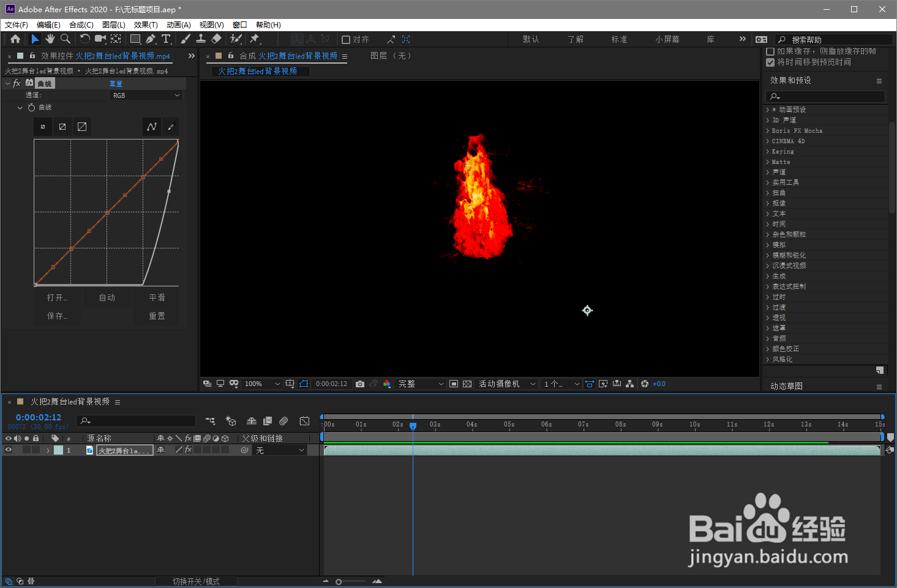Toggle the transparency grid icon

[x=467, y=384]
